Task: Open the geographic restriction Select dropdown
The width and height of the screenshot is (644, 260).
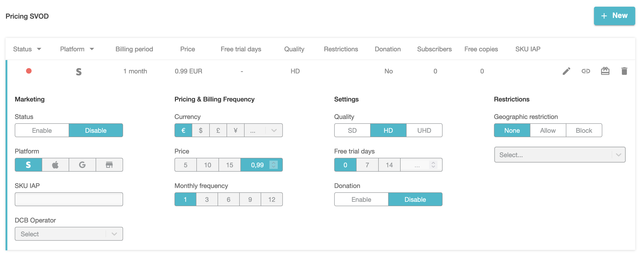Action: tap(560, 155)
